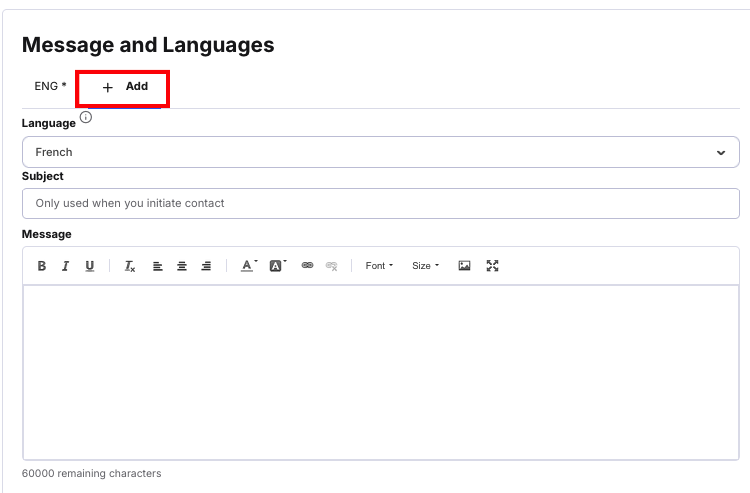Align text left
The height and width of the screenshot is (493, 750).
tap(157, 266)
